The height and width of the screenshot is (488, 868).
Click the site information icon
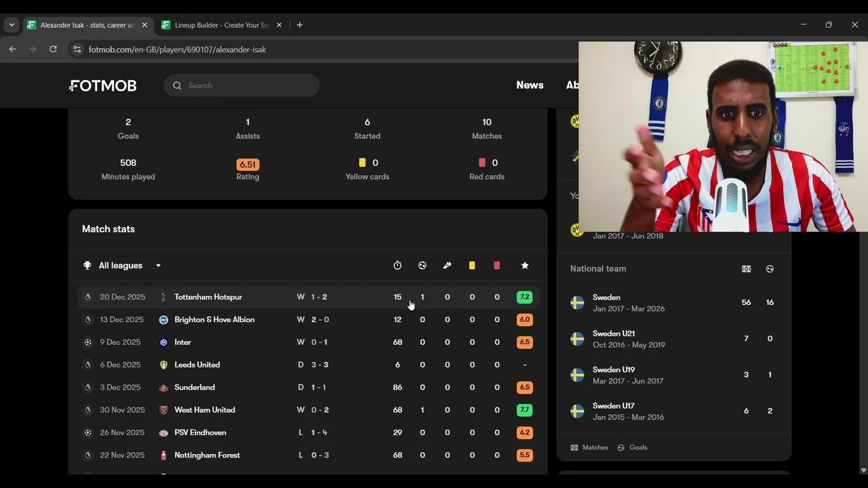click(x=77, y=49)
